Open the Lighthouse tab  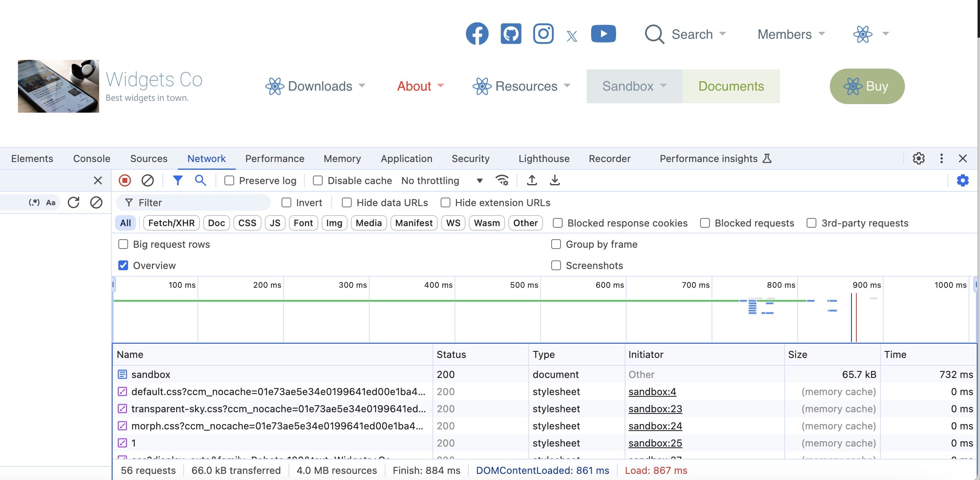[544, 159]
